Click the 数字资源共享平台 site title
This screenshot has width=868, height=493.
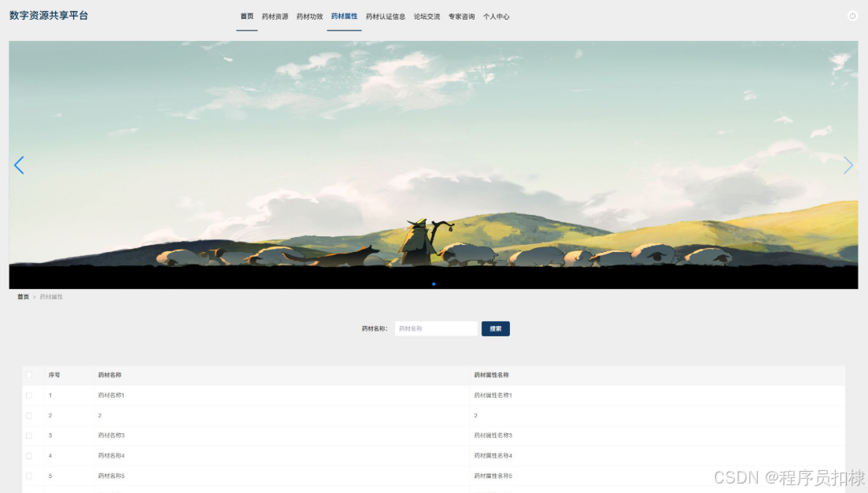click(x=49, y=16)
